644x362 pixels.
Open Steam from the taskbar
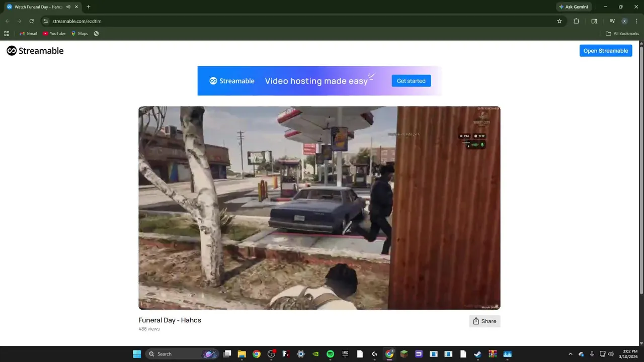(477, 354)
